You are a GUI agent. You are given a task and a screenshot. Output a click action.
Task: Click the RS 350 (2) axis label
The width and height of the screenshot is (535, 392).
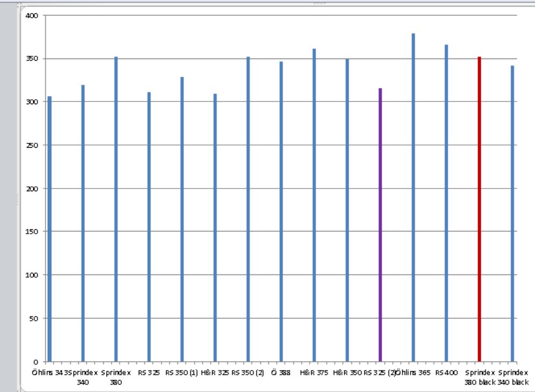(248, 372)
